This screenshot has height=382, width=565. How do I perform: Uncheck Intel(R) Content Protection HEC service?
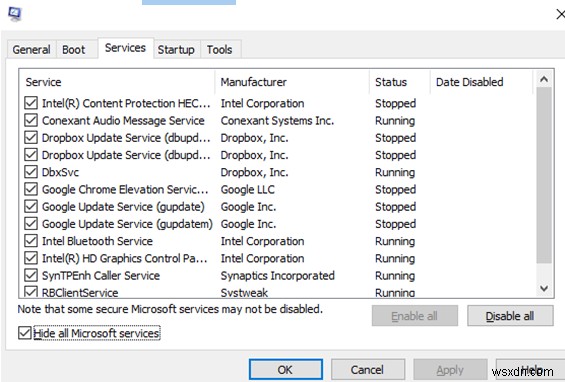(x=31, y=103)
